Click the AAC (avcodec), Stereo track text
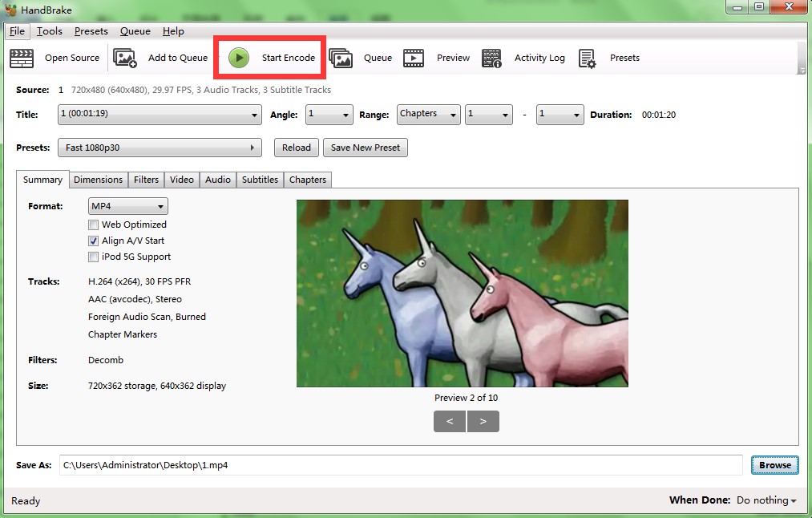This screenshot has width=812, height=518. tap(135, 299)
